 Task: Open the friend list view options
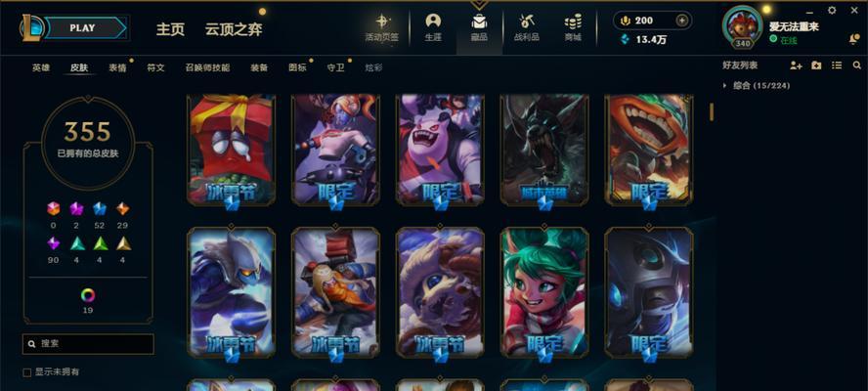837,65
